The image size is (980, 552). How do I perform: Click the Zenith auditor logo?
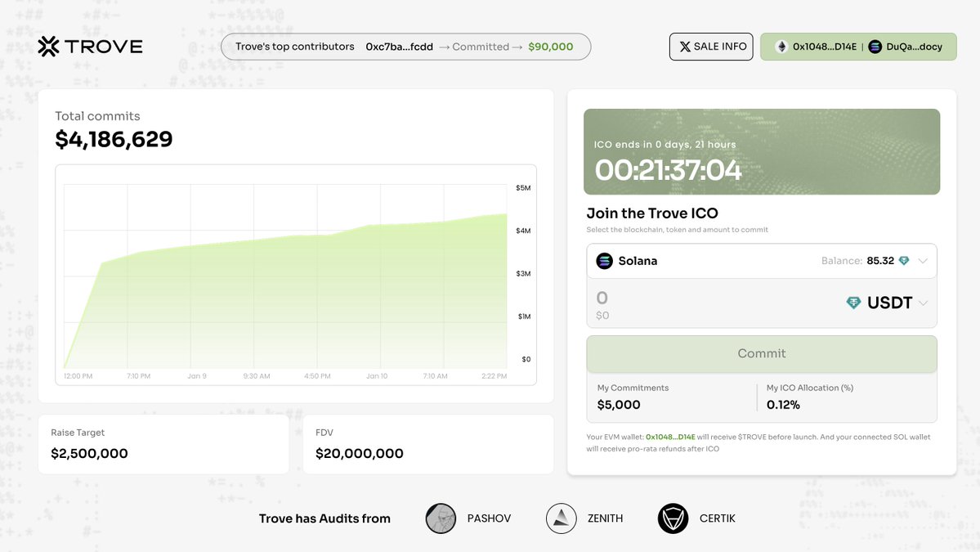click(x=562, y=518)
